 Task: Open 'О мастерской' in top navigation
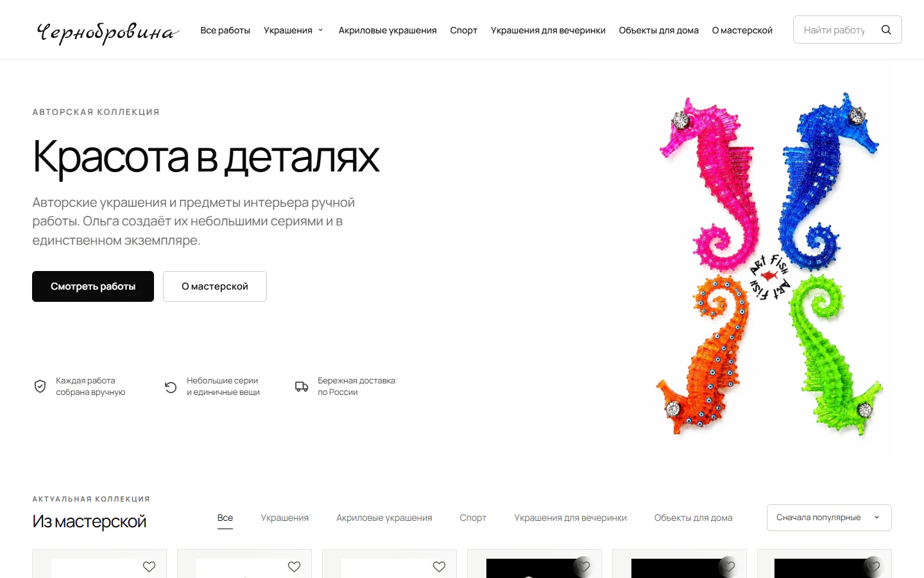(x=742, y=30)
